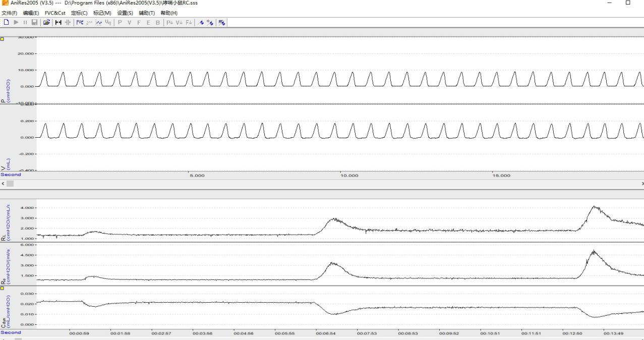This screenshot has height=340, width=644.
Task: Open the 帮助(H) menu
Action: pos(169,13)
